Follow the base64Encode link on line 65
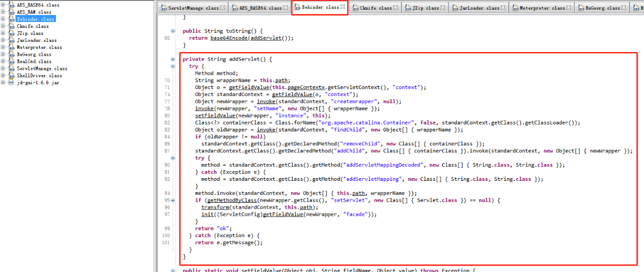Image resolution: width=644 pixels, height=272 pixels. click(230, 38)
